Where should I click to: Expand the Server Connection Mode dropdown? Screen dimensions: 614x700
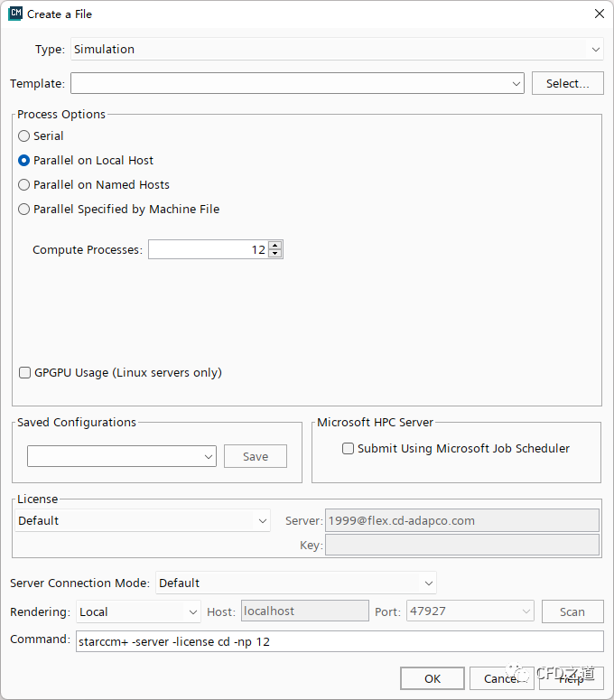[295, 583]
